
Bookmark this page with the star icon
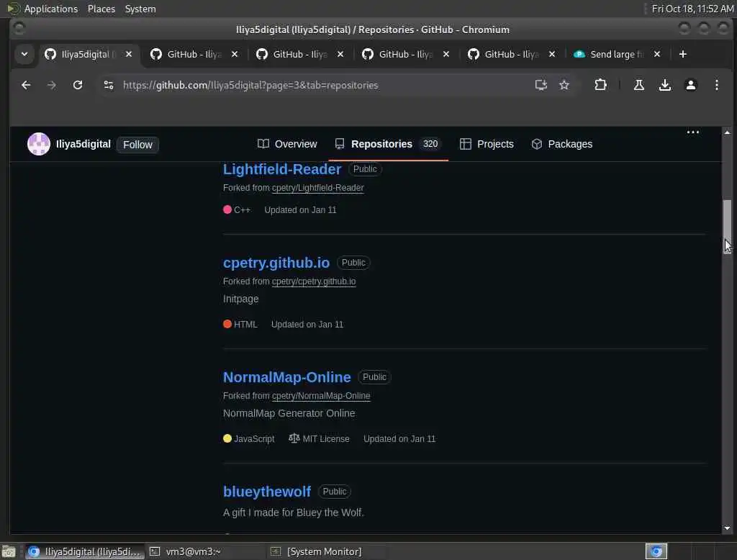564,85
